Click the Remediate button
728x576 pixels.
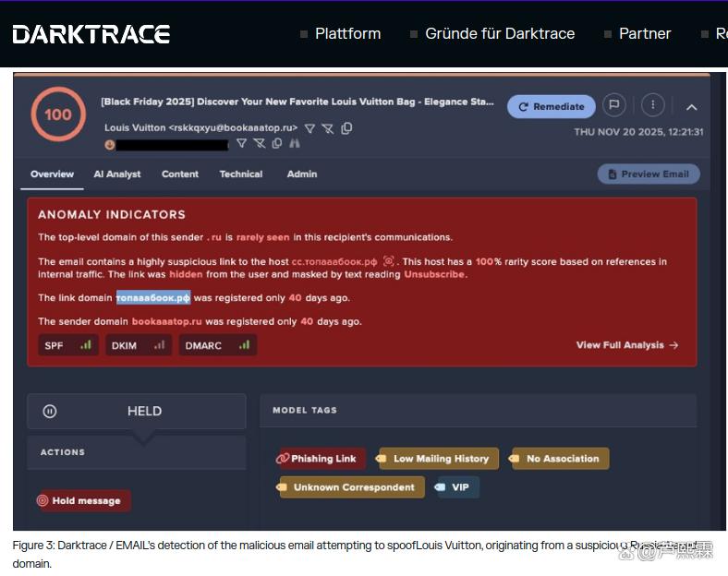pos(552,107)
